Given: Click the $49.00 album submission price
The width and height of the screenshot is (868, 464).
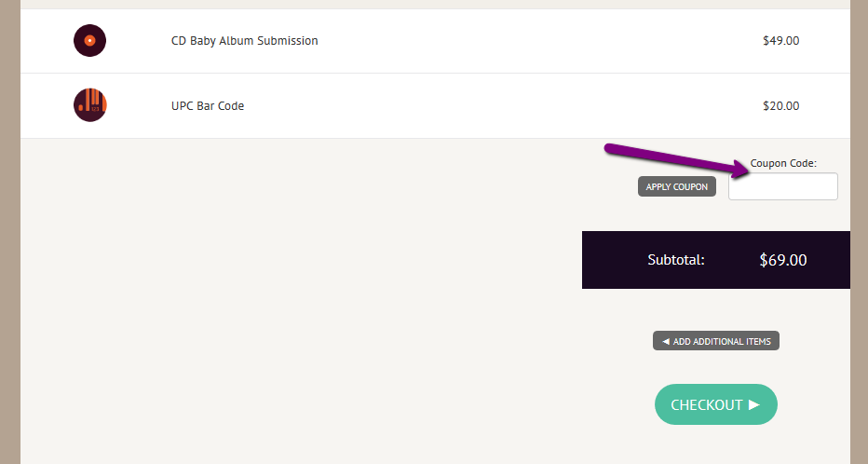Looking at the screenshot, I should tap(780, 40).
